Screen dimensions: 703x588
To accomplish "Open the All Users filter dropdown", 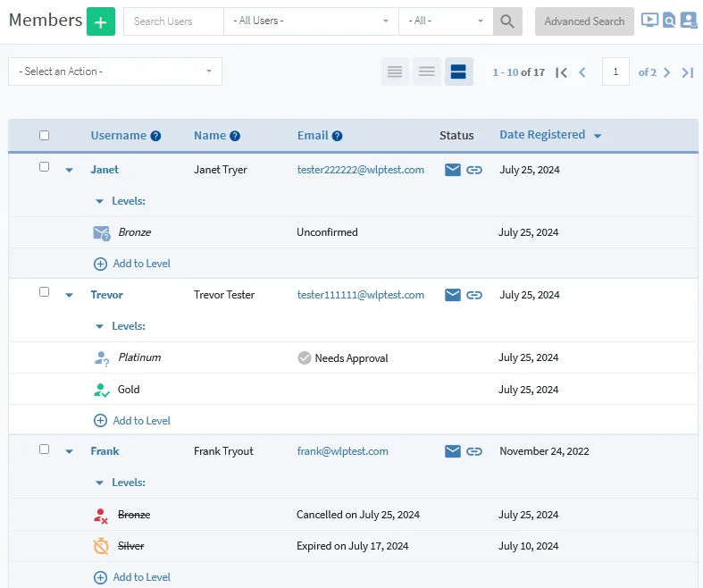I will pos(311,21).
